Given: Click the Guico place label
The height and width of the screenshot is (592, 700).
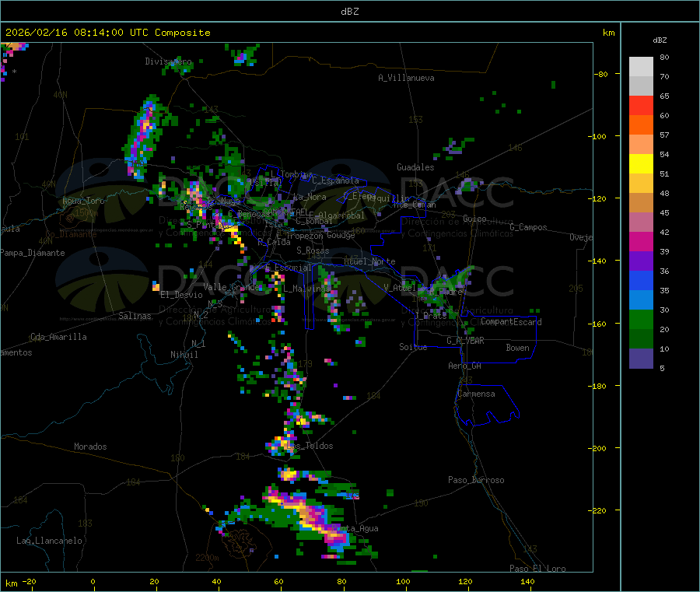Looking at the screenshot, I should (x=474, y=219).
